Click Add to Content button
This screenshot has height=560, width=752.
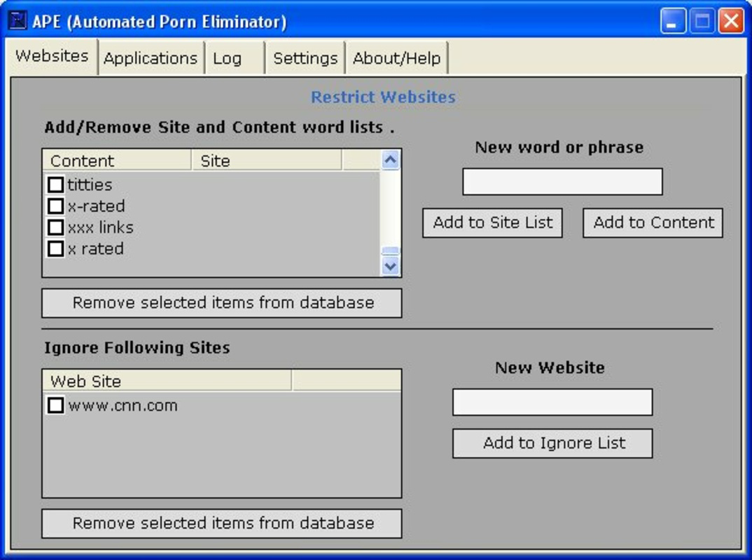[x=653, y=223]
